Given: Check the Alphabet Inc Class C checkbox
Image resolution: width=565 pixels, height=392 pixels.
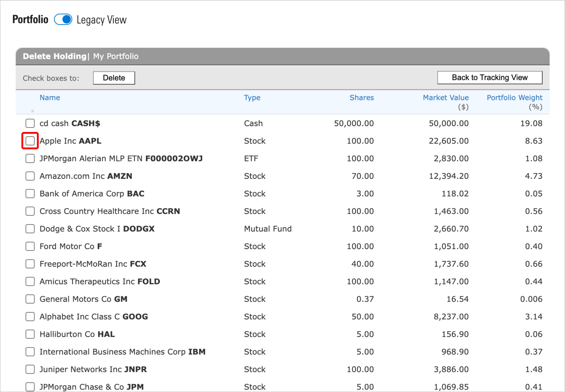Looking at the screenshot, I should click(30, 316).
